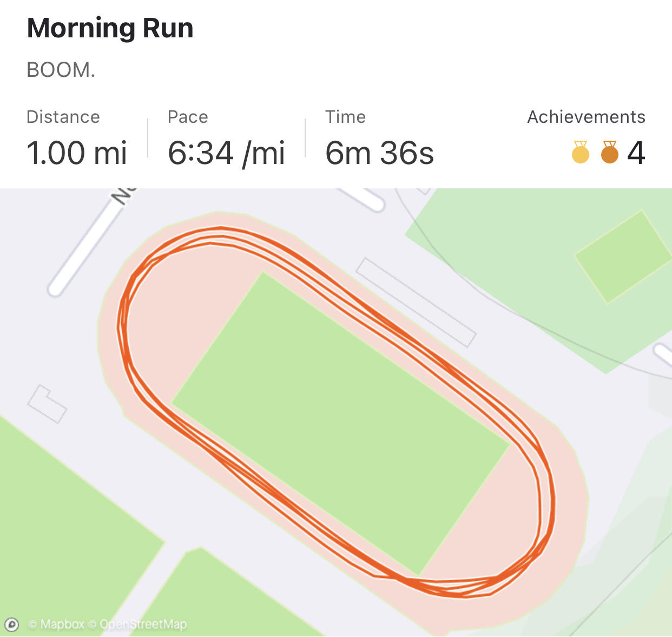Click the achievements count number 4

point(636,153)
